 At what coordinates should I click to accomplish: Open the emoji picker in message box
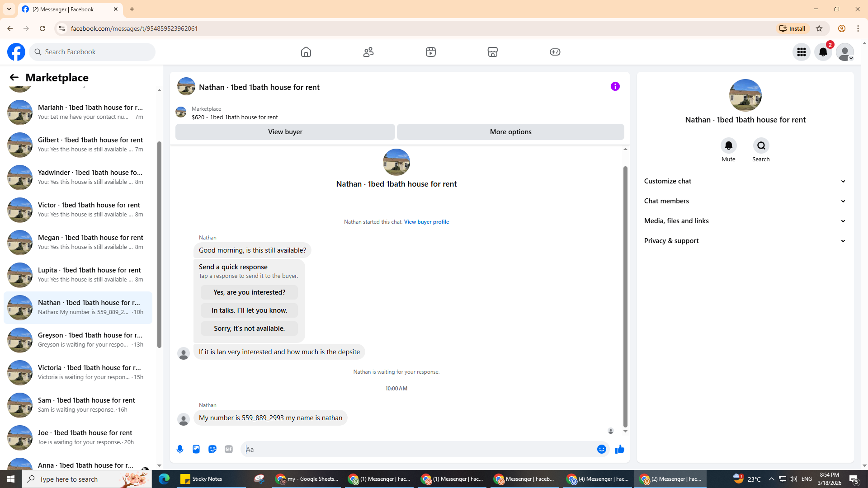pyautogui.click(x=601, y=449)
